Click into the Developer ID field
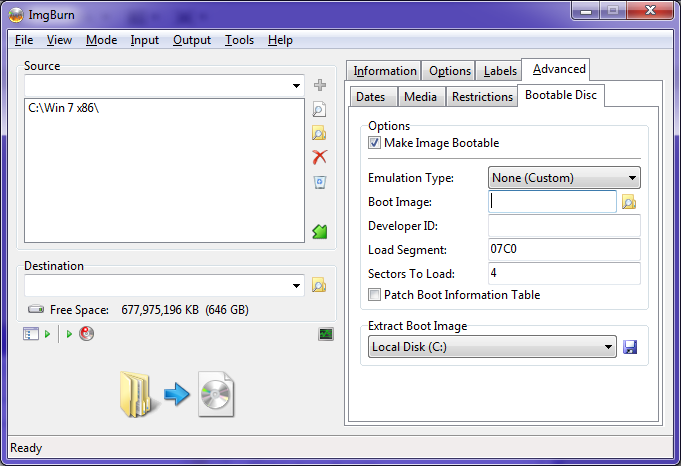The height and width of the screenshot is (466, 681). click(x=564, y=225)
